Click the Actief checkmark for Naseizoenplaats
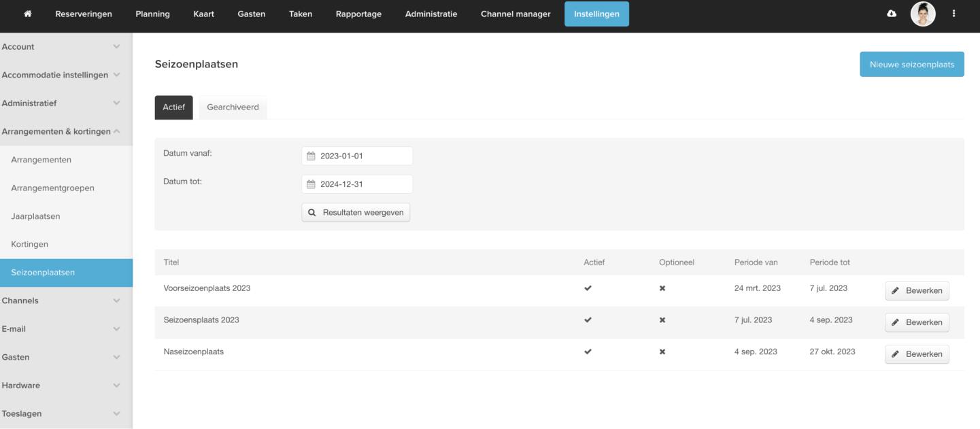Image resolution: width=980 pixels, height=429 pixels. pyautogui.click(x=588, y=352)
